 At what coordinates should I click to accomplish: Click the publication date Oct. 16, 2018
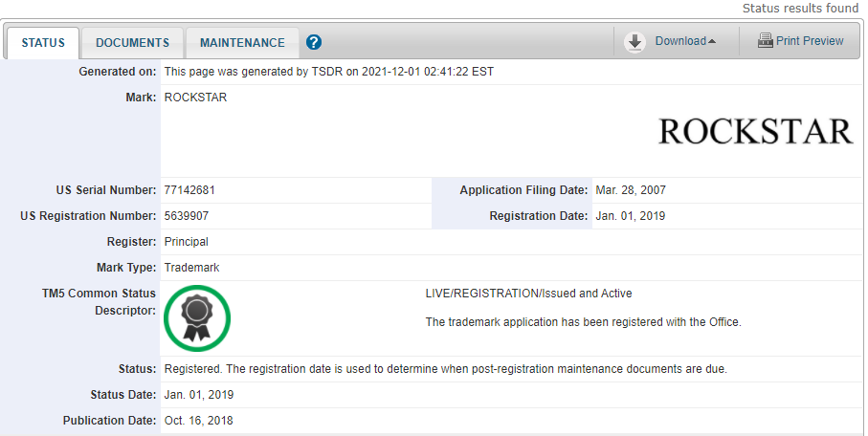tap(198, 421)
